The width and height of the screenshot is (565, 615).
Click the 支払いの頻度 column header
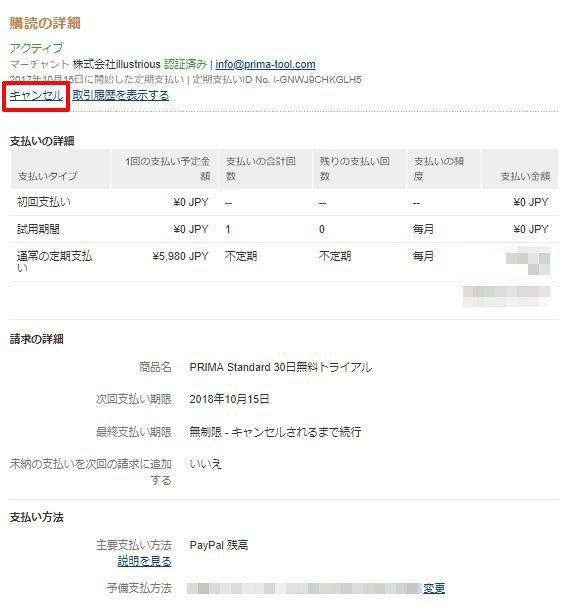coord(439,169)
